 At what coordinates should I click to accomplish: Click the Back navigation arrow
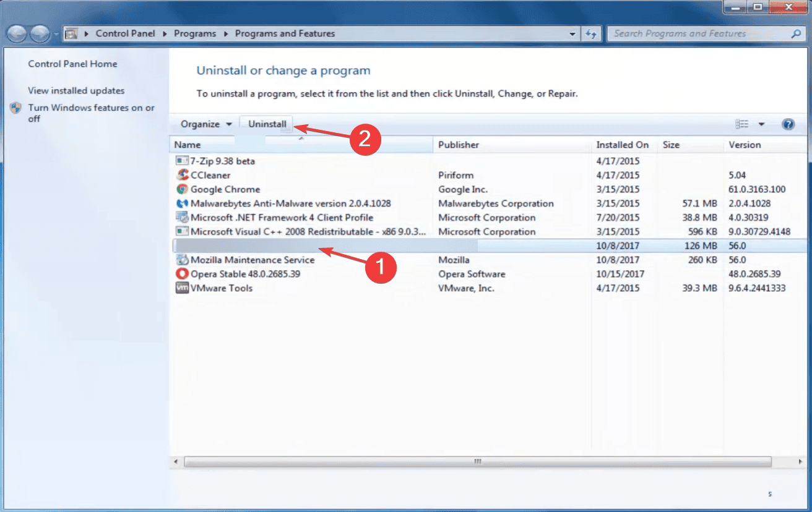coord(18,33)
